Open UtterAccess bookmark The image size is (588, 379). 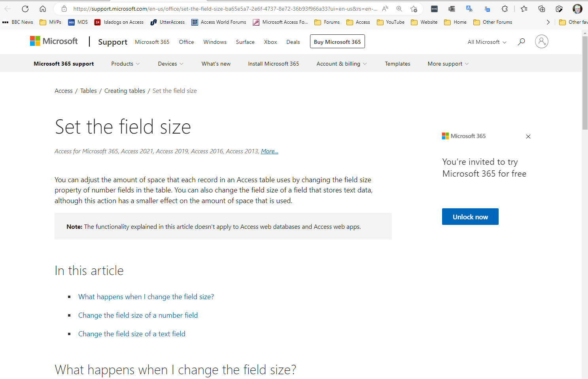(x=168, y=22)
